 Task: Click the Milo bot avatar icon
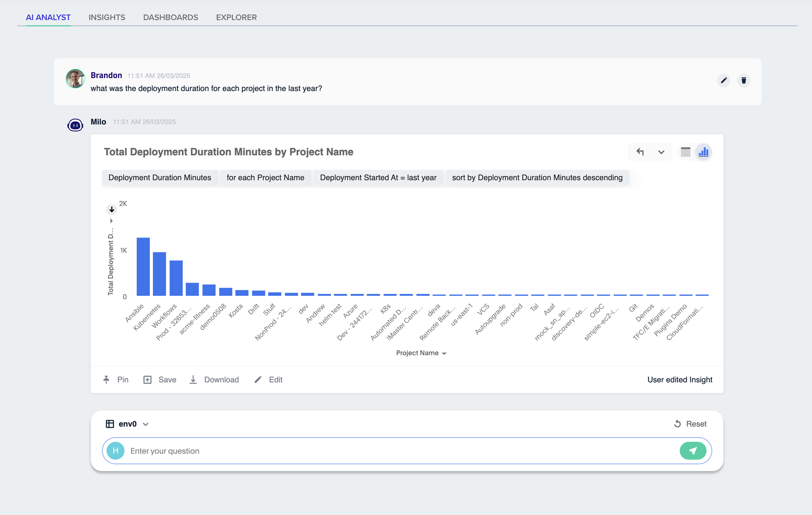click(75, 125)
